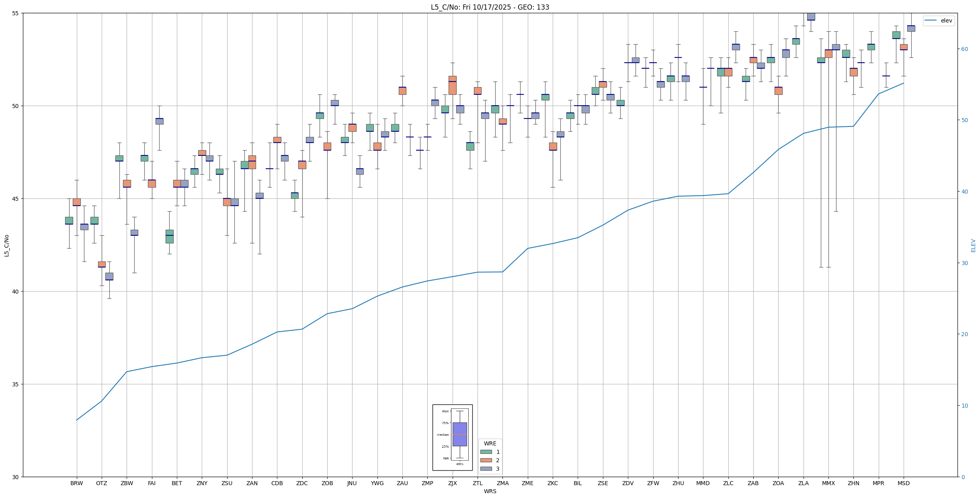
Task: Click the MMX station tick label
Action: tap(828, 483)
